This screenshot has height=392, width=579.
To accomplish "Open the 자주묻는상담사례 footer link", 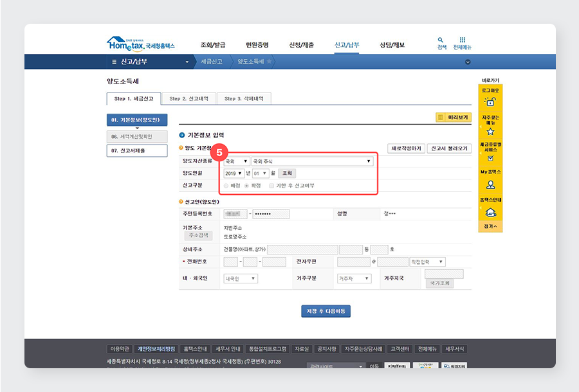I will 363,349.
